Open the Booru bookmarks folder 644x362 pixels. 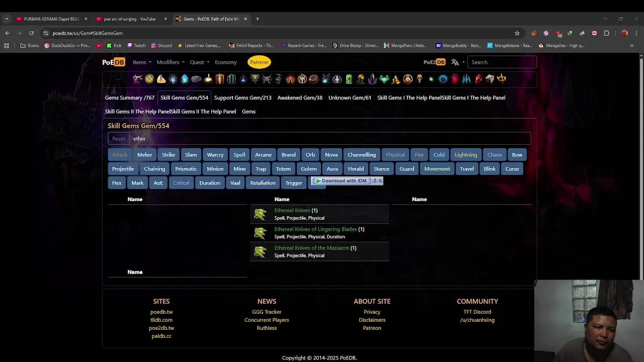coord(30,45)
